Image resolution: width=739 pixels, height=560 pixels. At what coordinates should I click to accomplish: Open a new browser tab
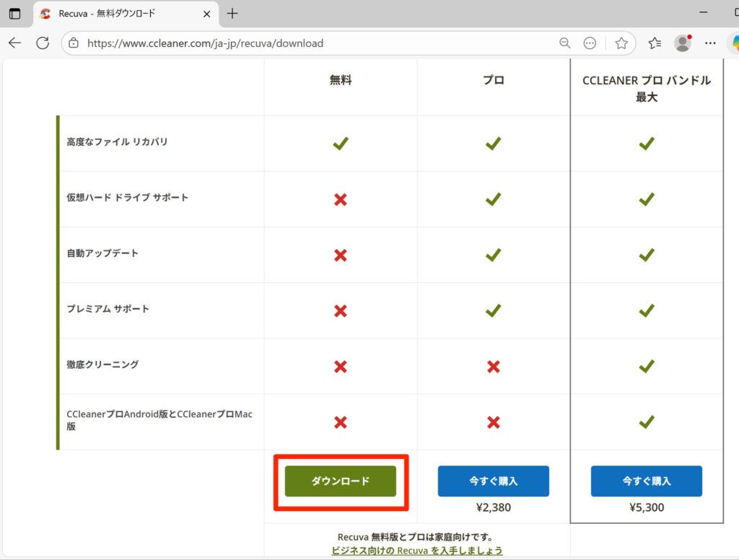(232, 14)
